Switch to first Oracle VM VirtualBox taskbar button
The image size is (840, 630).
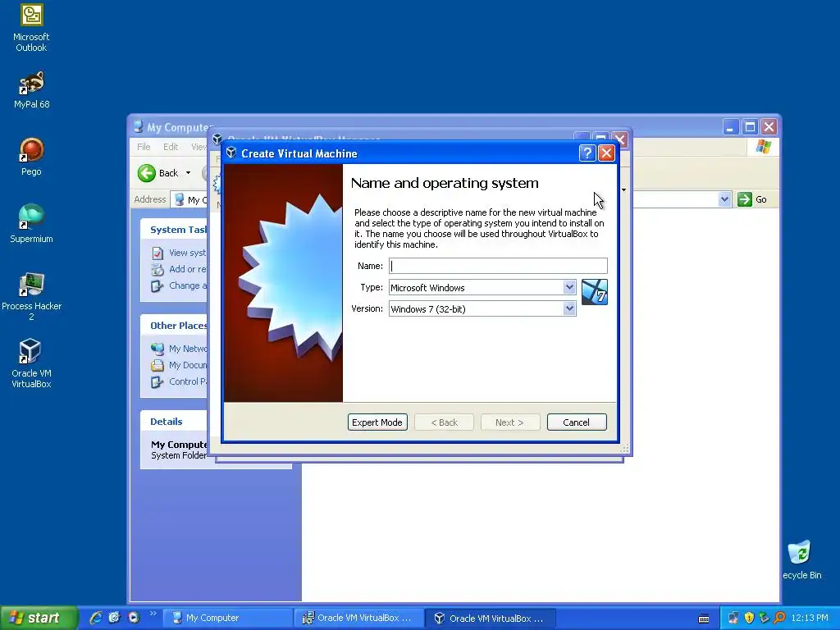tap(358, 618)
